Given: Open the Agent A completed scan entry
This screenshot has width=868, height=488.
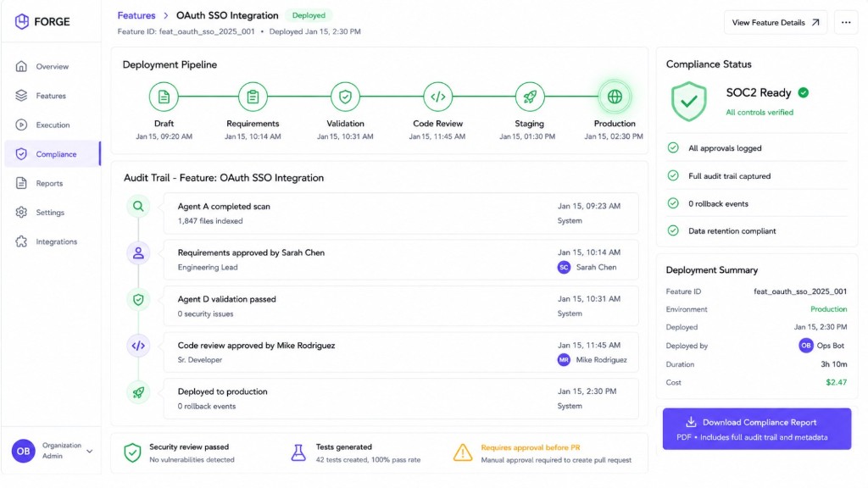Looking at the screenshot, I should pyautogui.click(x=401, y=213).
